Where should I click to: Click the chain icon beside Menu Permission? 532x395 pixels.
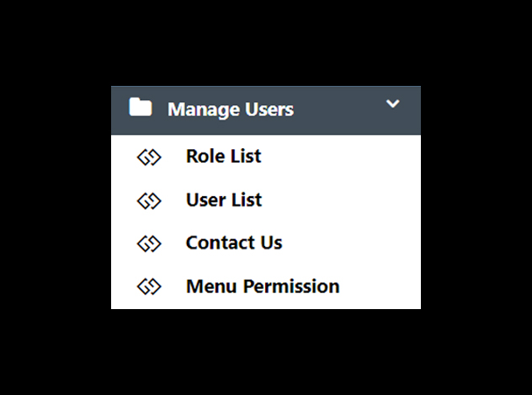149,286
